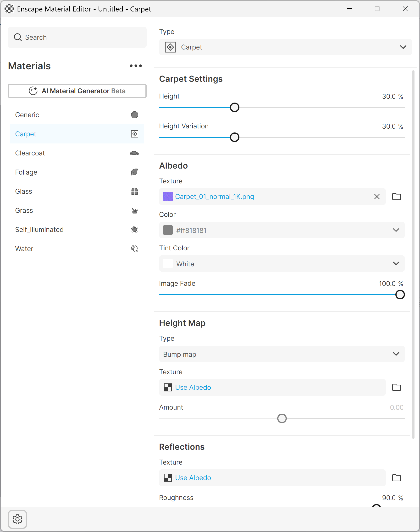Expand the Tint Color dropdown
This screenshot has height=532, width=420.
pos(282,263)
